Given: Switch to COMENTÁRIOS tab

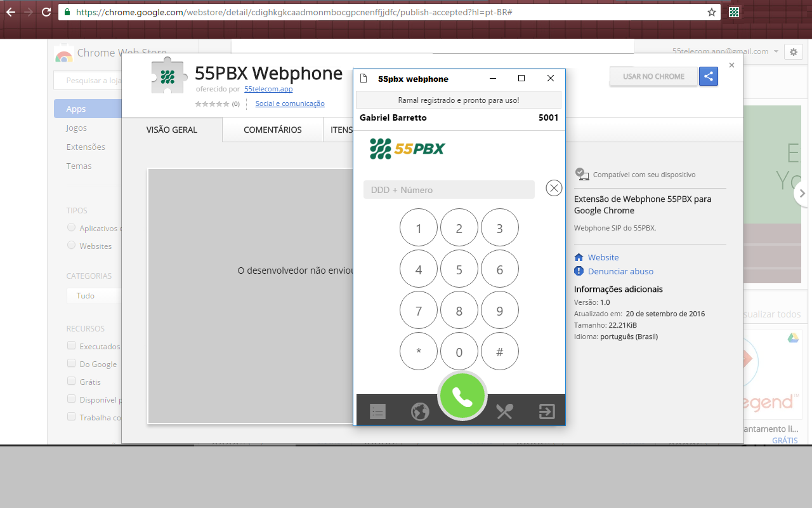Looking at the screenshot, I should pyautogui.click(x=273, y=130).
